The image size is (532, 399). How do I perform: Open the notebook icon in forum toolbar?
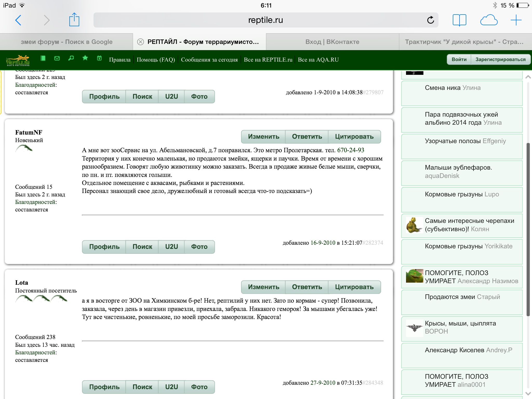coord(43,58)
